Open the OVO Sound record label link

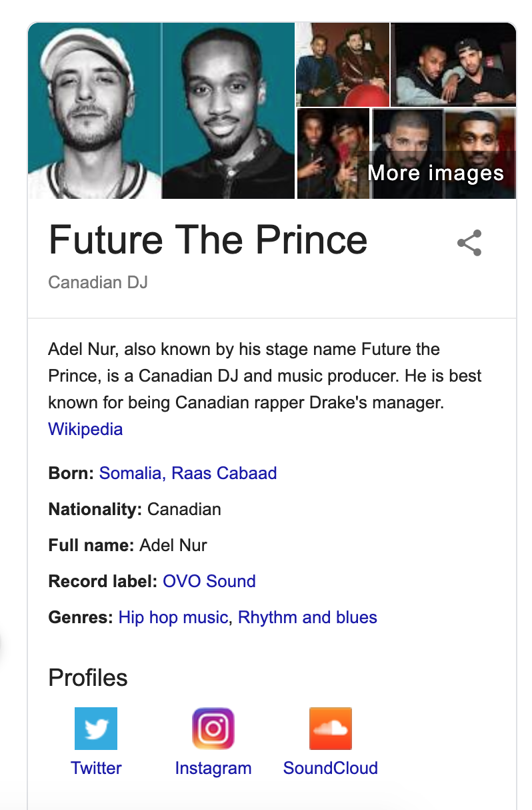209,581
